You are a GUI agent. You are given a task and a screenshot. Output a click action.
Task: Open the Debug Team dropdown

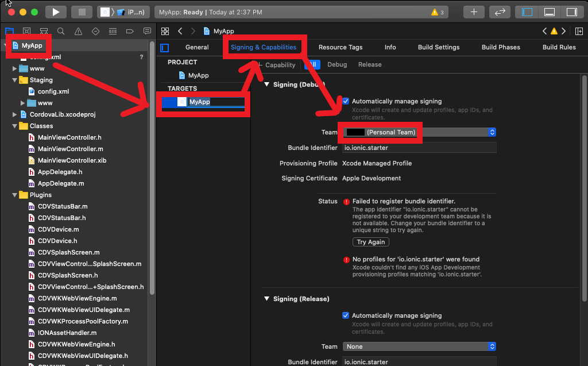click(419, 132)
